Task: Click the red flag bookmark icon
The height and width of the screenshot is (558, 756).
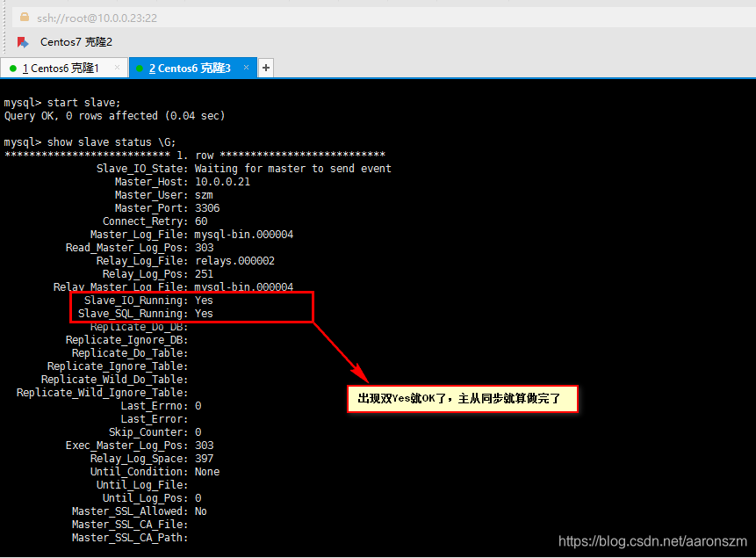Action: click(23, 42)
